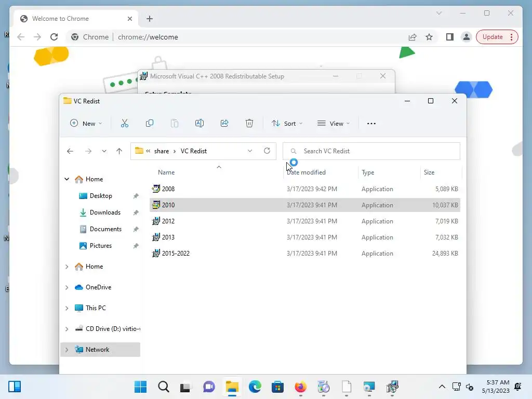
Task: Open Task View from the taskbar
Action: pyautogui.click(x=185, y=387)
